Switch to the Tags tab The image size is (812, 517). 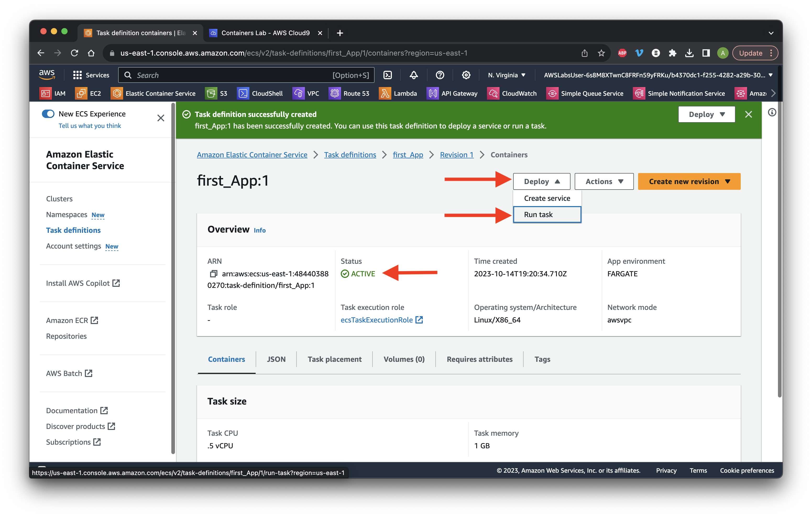coord(542,359)
